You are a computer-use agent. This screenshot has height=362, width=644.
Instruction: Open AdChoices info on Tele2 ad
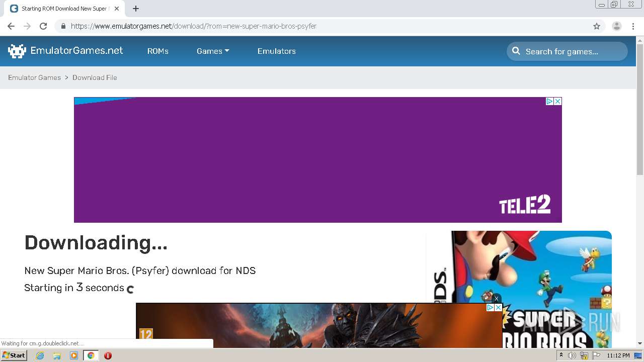(550, 101)
